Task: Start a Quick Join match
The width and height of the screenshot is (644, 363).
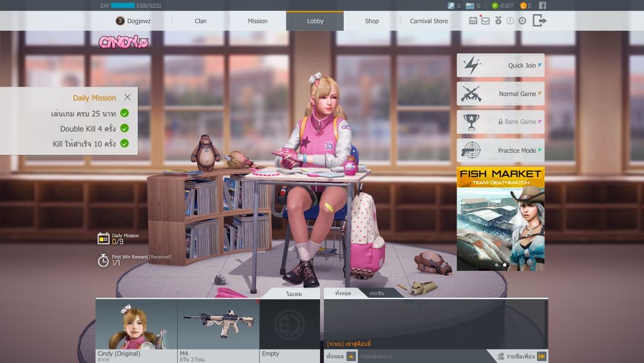Action: (500, 65)
